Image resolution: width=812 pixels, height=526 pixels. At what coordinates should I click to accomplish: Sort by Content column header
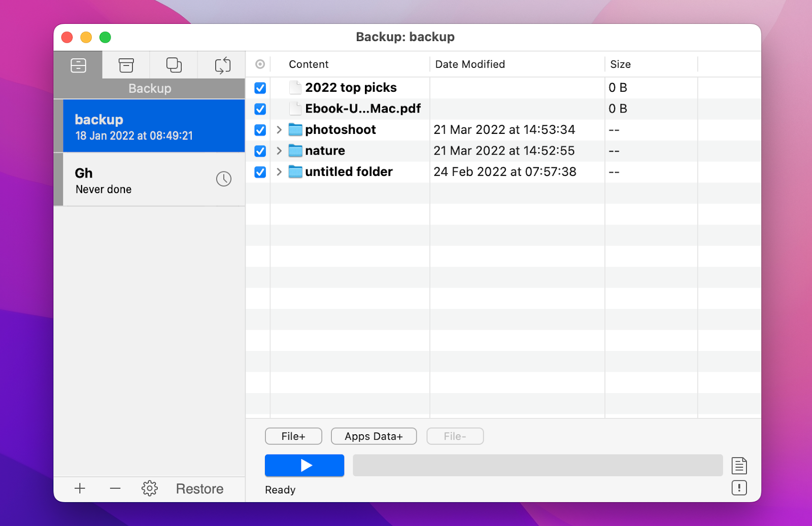pos(309,64)
